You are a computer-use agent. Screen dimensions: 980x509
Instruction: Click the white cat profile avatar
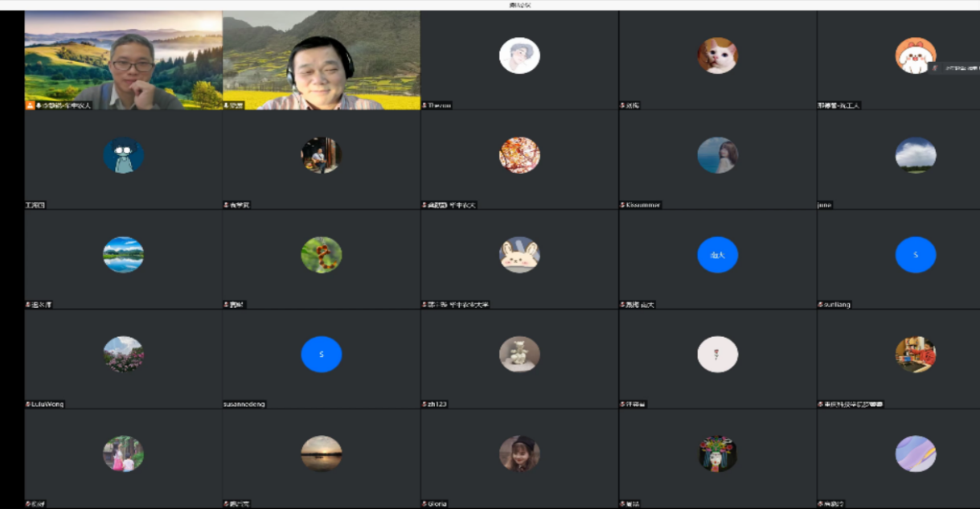pyautogui.click(x=717, y=55)
